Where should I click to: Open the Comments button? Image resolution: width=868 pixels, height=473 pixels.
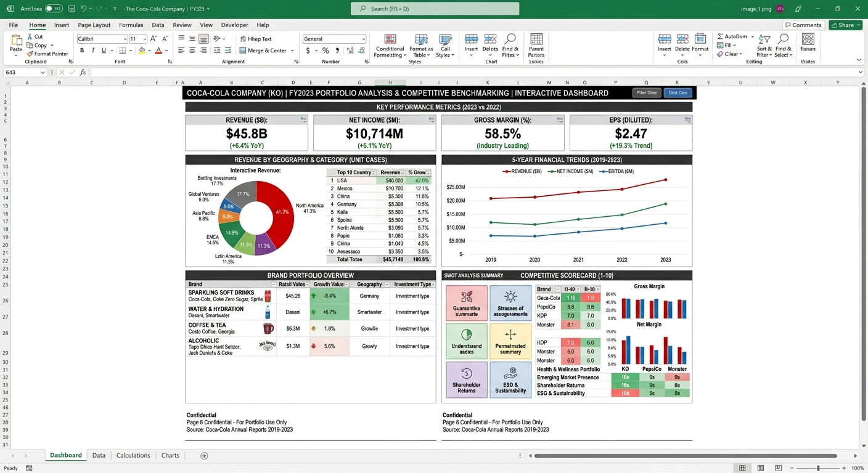click(804, 25)
